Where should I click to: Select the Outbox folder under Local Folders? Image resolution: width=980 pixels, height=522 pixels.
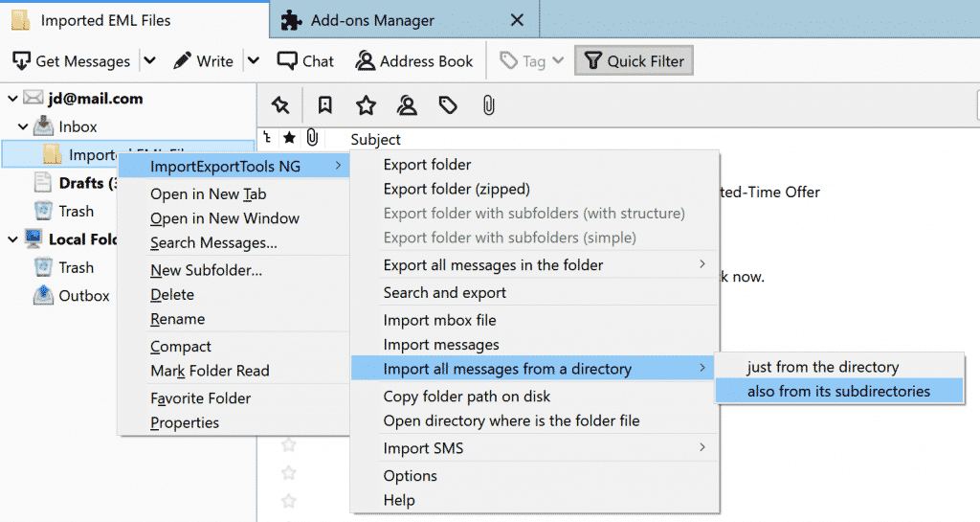(84, 296)
